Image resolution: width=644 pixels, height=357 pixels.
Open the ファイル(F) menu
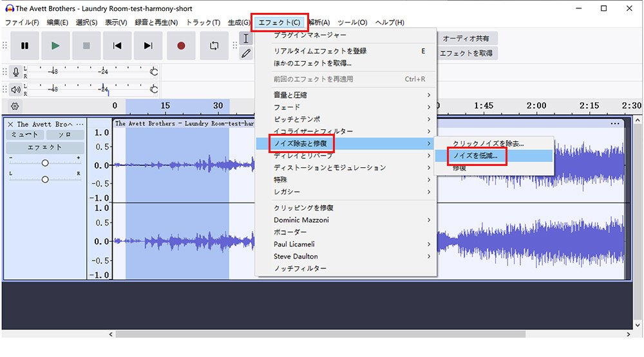22,22
